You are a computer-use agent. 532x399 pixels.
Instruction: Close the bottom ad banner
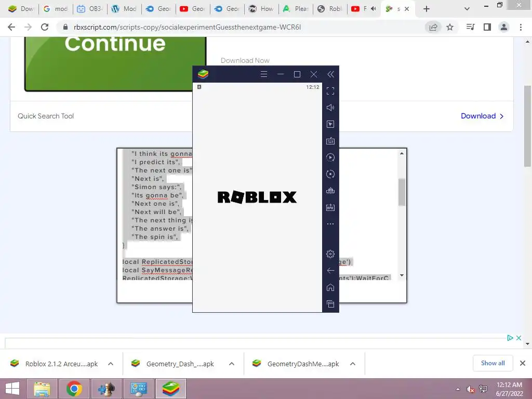(x=519, y=338)
